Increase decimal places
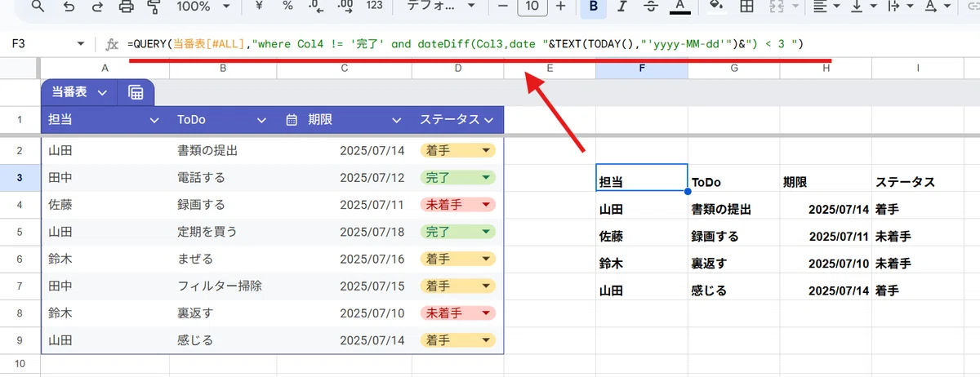 (345, 7)
